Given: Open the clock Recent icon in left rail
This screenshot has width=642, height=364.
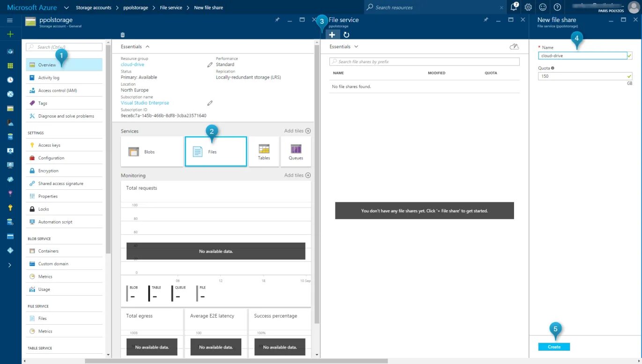Looking at the screenshot, I should [10, 80].
